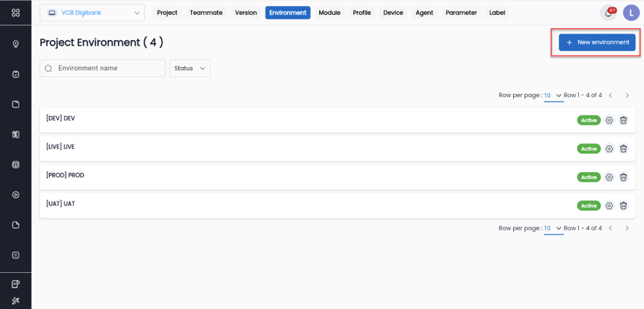Go to next page using top chevron
This screenshot has width=644, height=309.
[627, 95]
